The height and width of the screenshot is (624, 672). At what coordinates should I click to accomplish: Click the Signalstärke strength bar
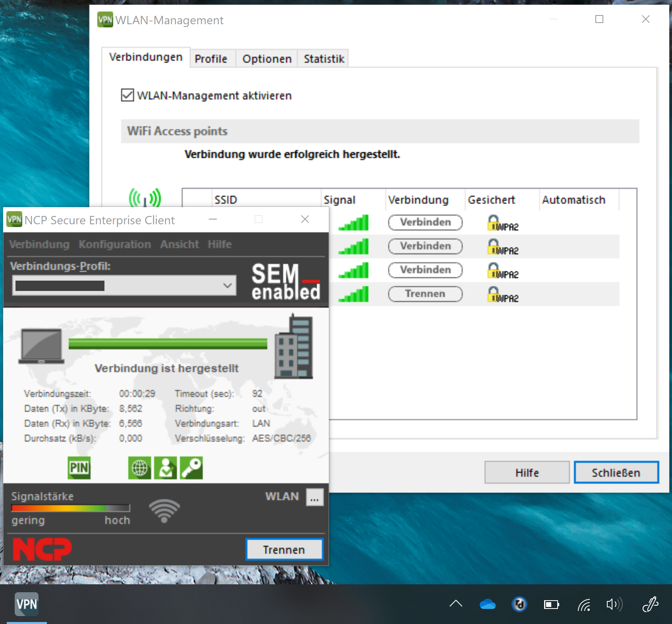click(71, 508)
